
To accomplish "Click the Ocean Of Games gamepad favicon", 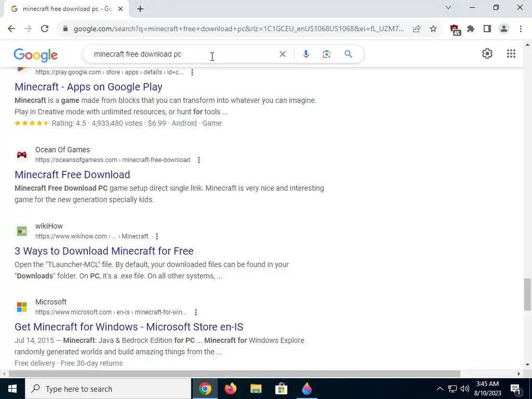I will point(22,155).
